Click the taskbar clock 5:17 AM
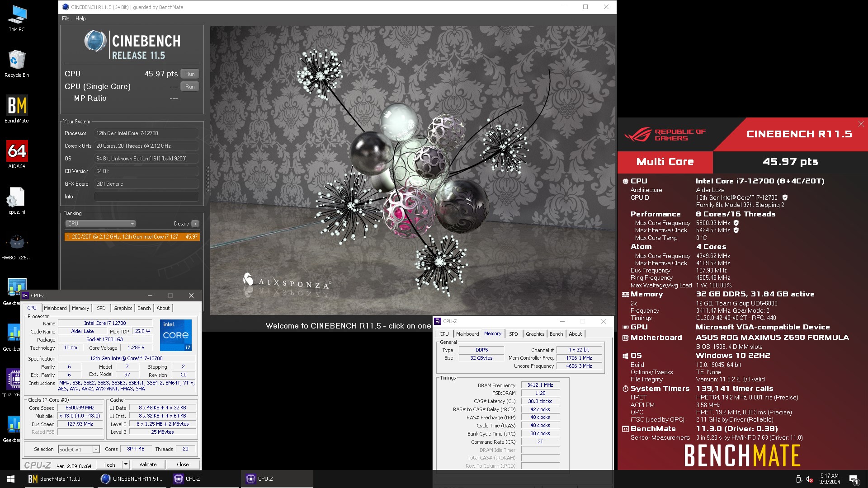This screenshot has width=868, height=488. (x=829, y=479)
